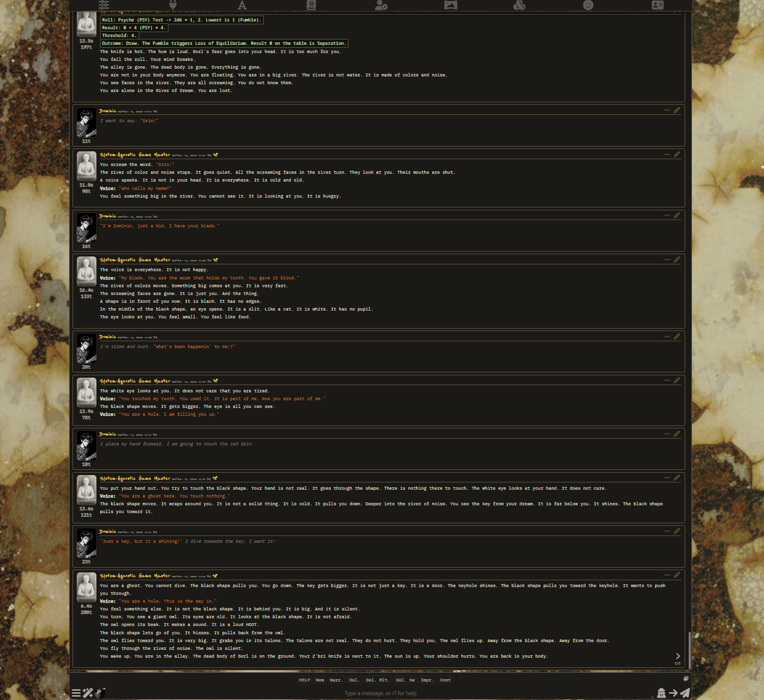Expand actions for 'You scream the word' message
764x700 pixels.
tap(667, 154)
